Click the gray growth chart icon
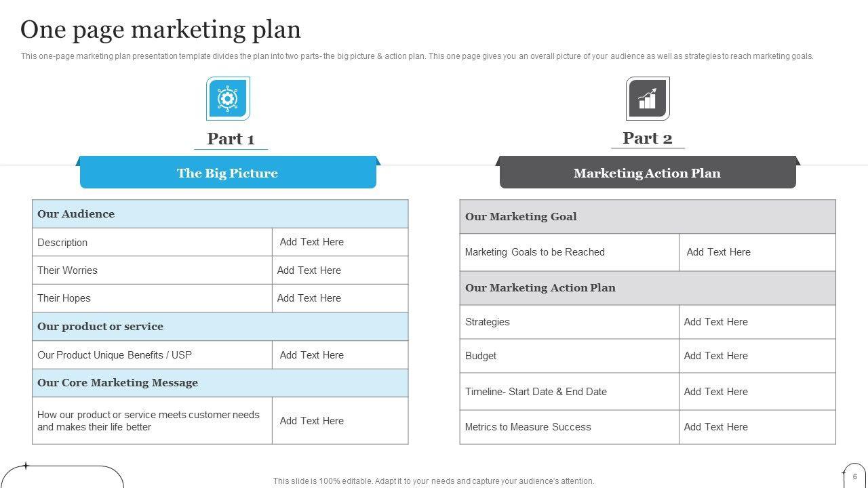Screen dimensions: 868x488 point(648,99)
